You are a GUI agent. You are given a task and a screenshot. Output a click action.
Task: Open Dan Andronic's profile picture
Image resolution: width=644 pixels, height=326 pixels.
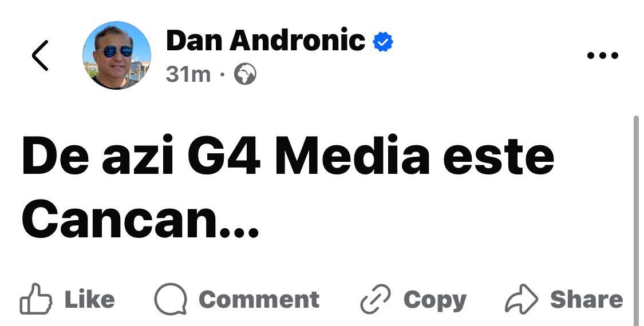(117, 55)
